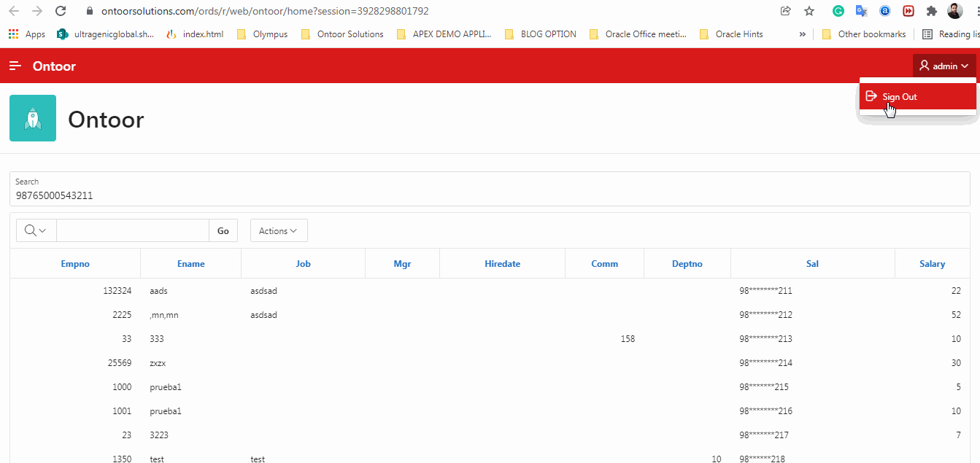This screenshot has width=980, height=463.
Task: Click the Ontoor rocket logo icon
Action: 32,117
